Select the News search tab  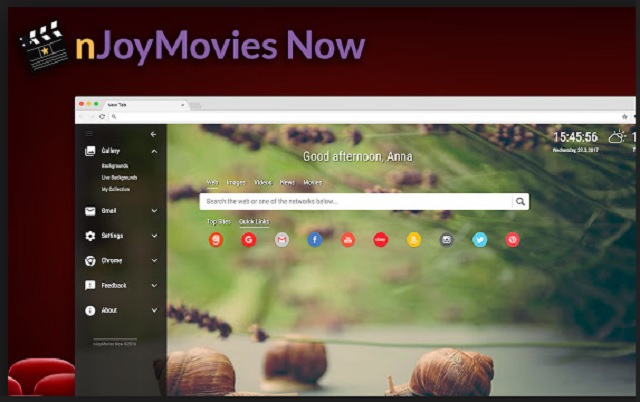(x=287, y=182)
